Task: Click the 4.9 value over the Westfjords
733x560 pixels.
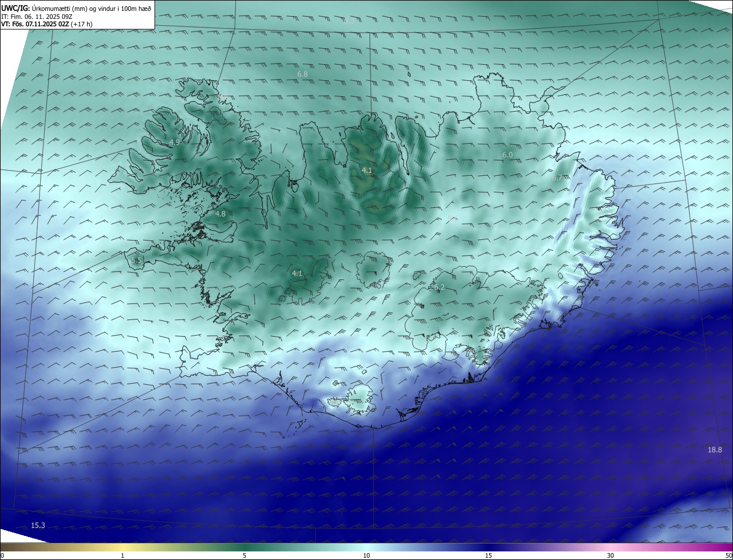Action: point(175,143)
